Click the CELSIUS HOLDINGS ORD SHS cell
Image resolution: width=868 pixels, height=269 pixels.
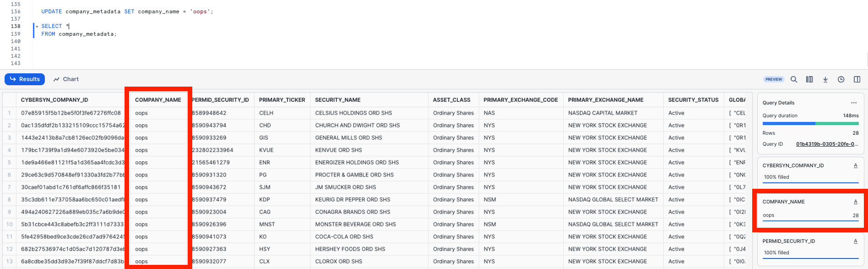tap(353, 113)
